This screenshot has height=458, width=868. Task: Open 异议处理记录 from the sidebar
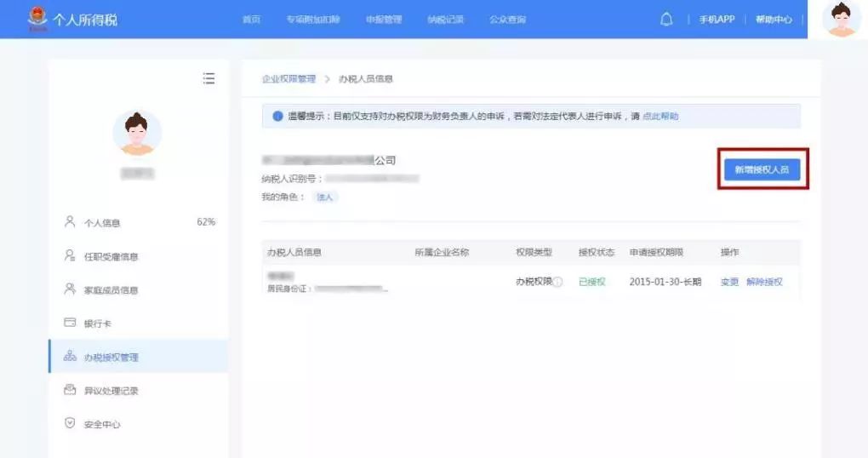point(111,391)
